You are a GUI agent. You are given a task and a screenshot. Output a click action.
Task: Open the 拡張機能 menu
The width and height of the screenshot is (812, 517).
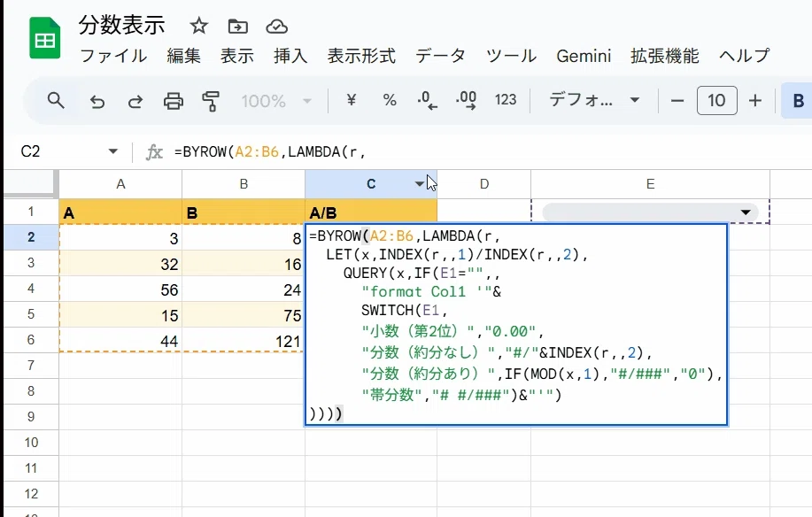coord(665,56)
